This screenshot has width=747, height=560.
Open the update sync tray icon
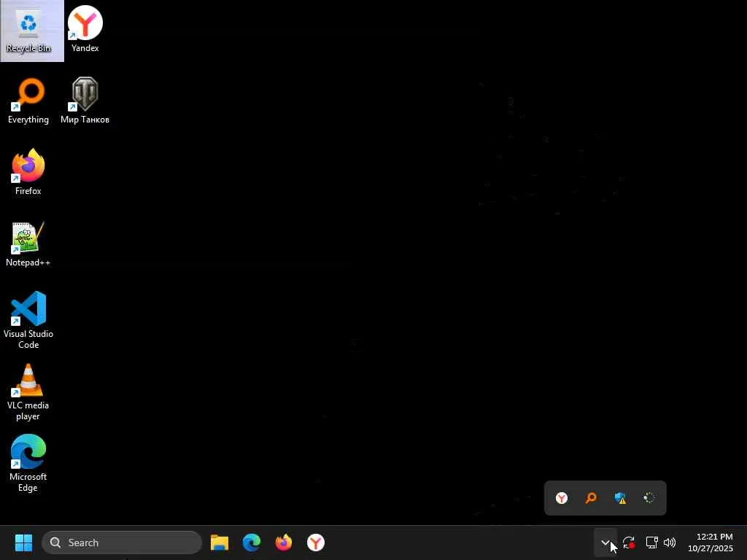[x=629, y=542]
